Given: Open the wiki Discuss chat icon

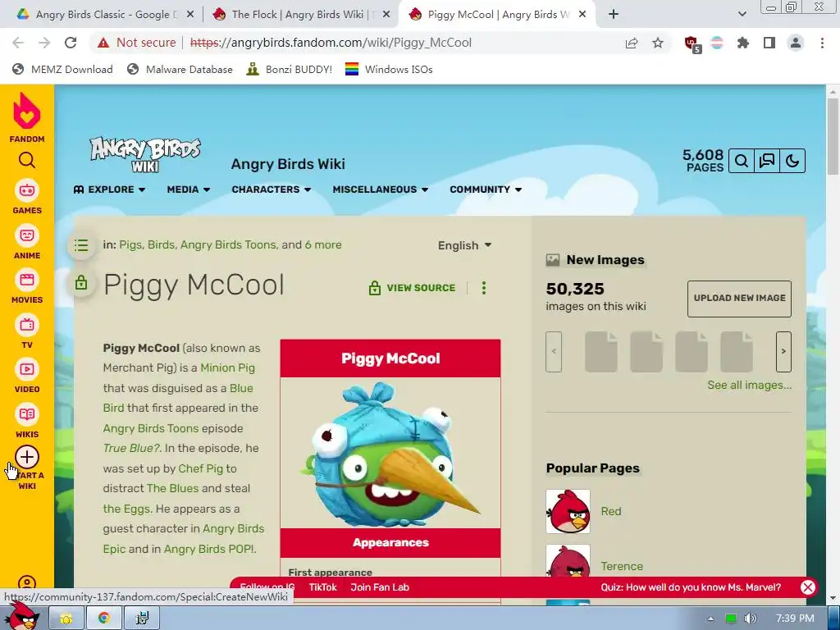Looking at the screenshot, I should tap(767, 161).
